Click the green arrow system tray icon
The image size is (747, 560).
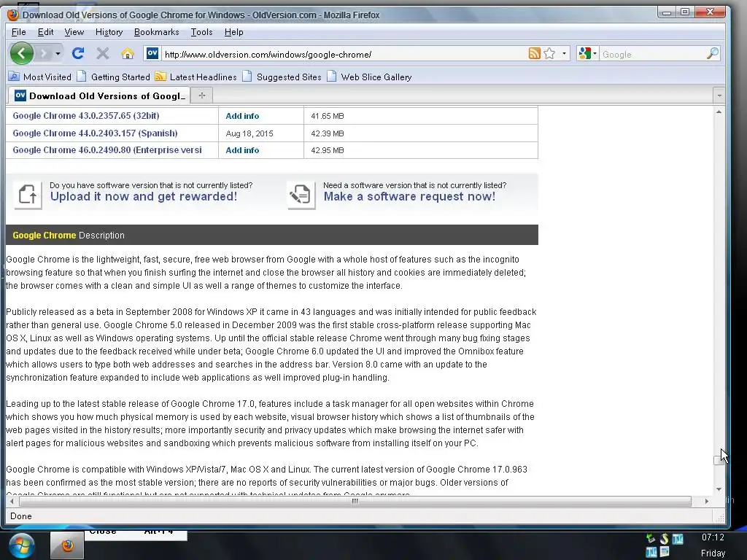point(651,539)
